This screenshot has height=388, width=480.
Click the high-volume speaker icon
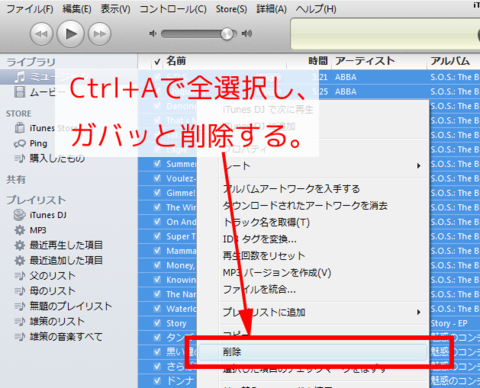[247, 34]
